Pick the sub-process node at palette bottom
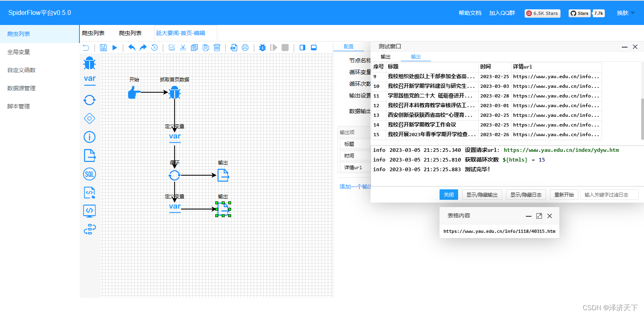 click(90, 229)
